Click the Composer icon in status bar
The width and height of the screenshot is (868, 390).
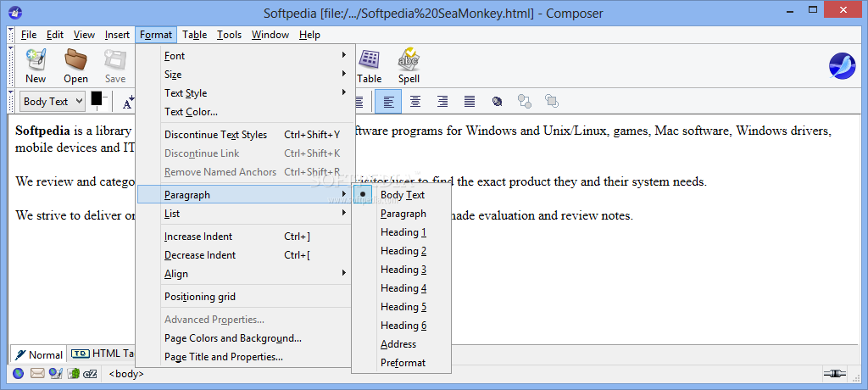(55, 374)
